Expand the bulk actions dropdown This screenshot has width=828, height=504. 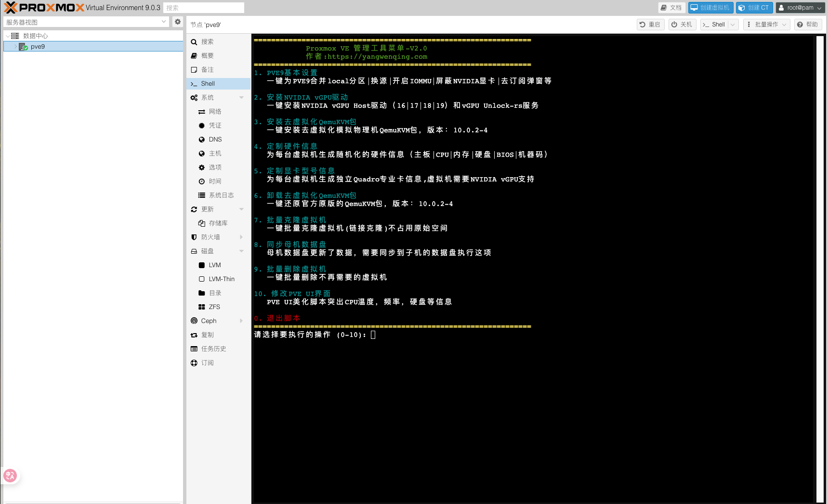click(x=766, y=25)
